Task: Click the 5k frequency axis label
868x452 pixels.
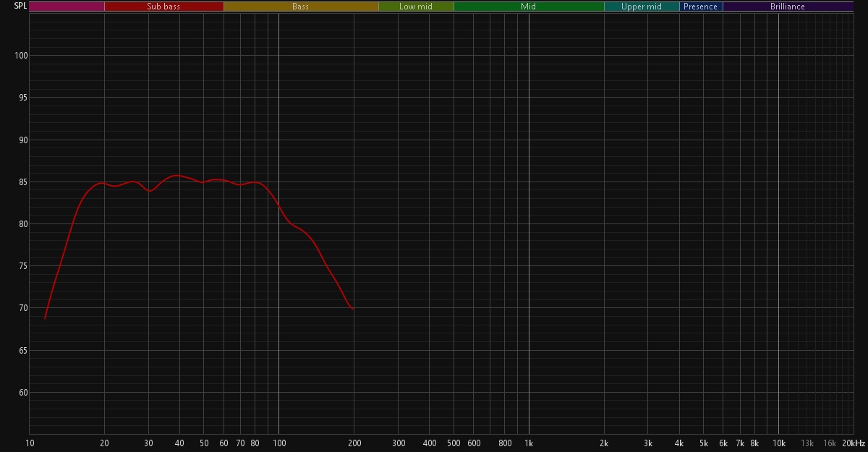Action: pyautogui.click(x=704, y=443)
